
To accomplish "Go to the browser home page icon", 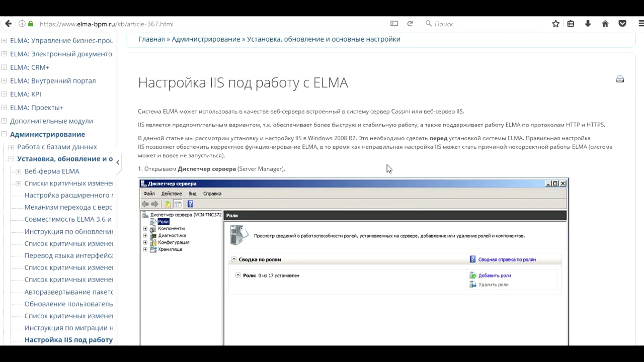I will coord(605,24).
